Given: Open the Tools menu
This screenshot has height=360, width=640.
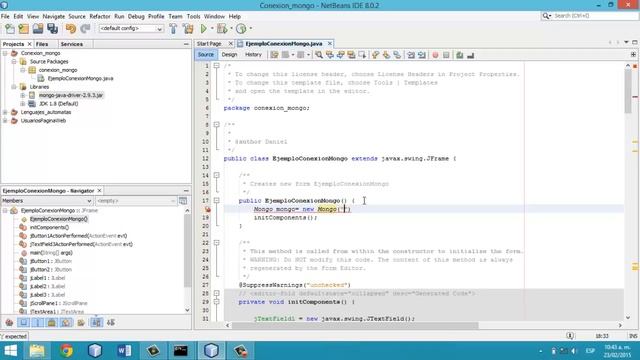Looking at the screenshot, I should pos(193,16).
